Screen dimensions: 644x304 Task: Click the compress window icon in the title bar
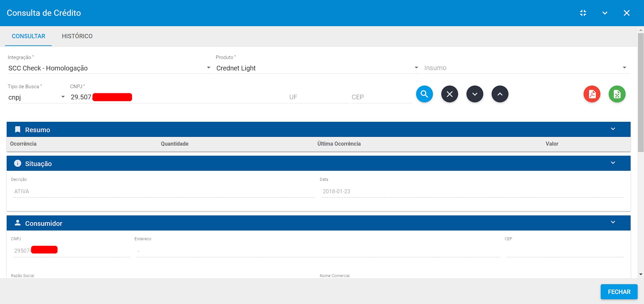coord(583,13)
